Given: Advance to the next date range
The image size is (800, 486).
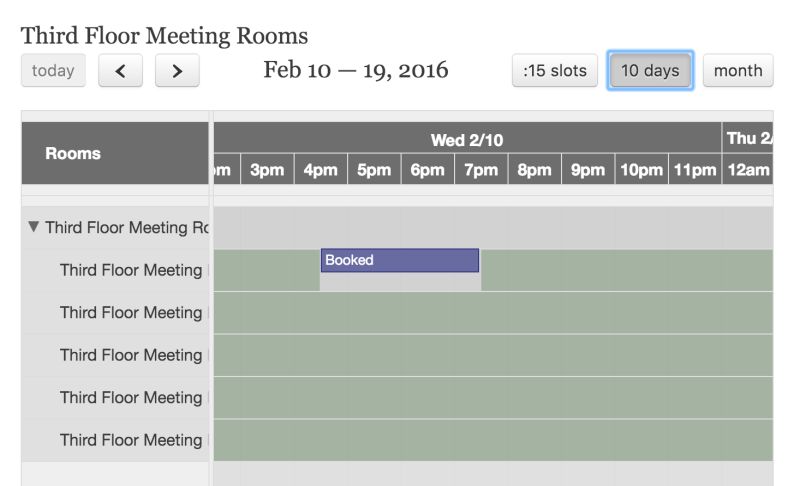Looking at the screenshot, I should pos(177,71).
